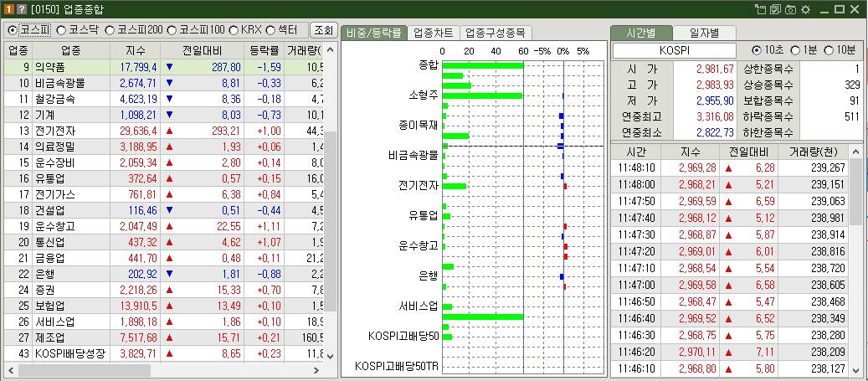Select the 철강금속 row
Viewport: 868px width, 381px height.
[164, 100]
